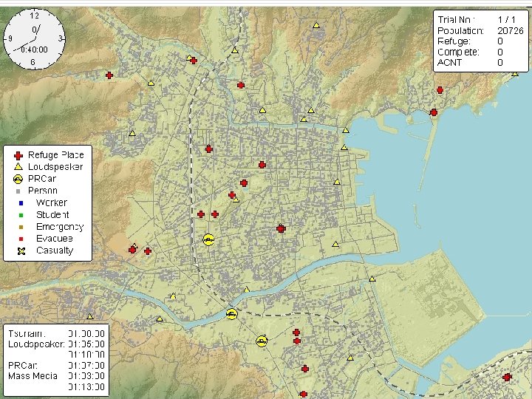Viewport: 532px width, 399px height.
Task: Click the Tsunami label in schedule panel
Action: pyautogui.click(x=27, y=333)
